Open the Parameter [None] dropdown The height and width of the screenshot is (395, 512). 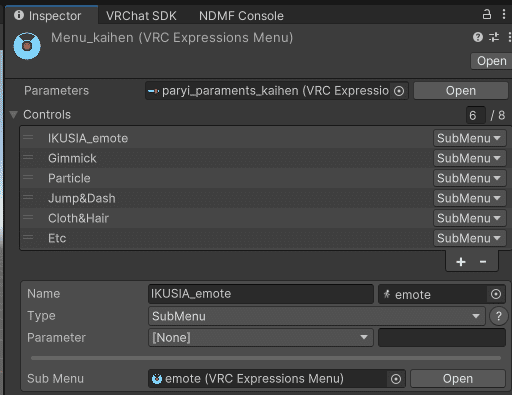point(261,338)
